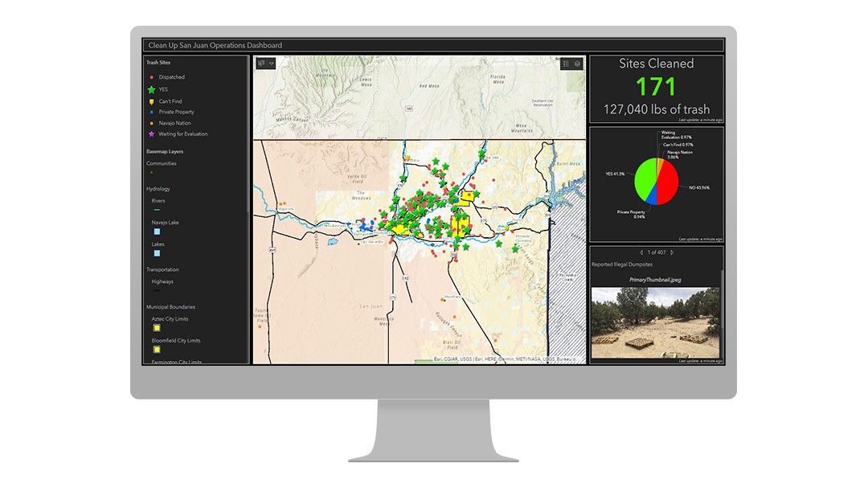Image resolution: width=868 pixels, height=488 pixels.
Task: Open the map layers stack icon
Action: pos(577,64)
